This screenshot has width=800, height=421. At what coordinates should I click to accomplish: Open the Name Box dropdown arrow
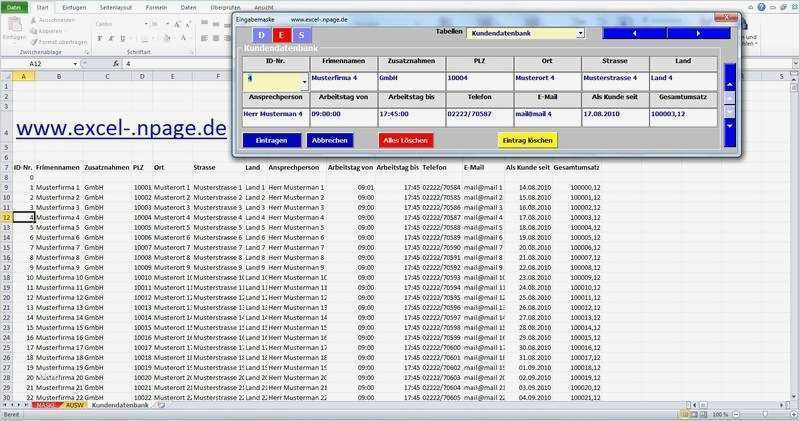pos(75,64)
